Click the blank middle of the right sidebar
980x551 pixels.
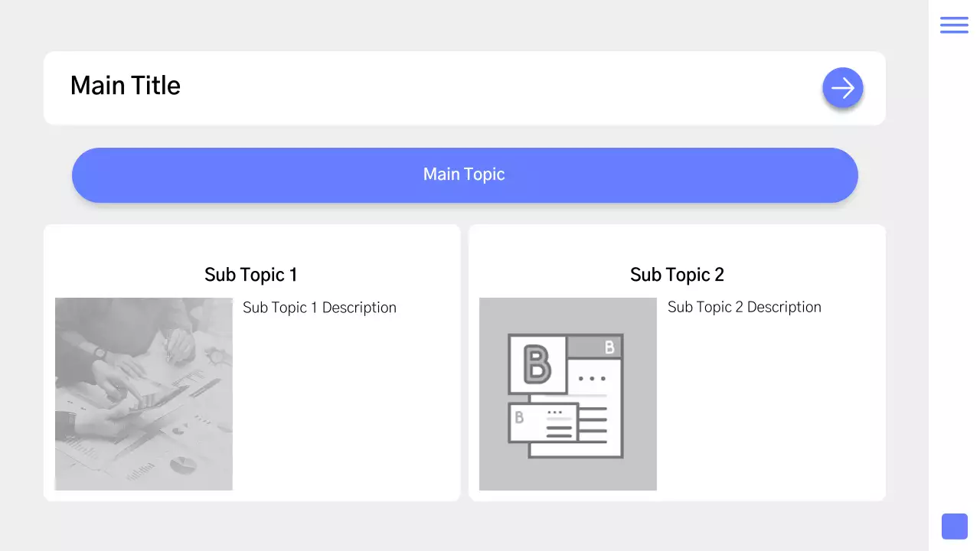pyautogui.click(x=954, y=275)
